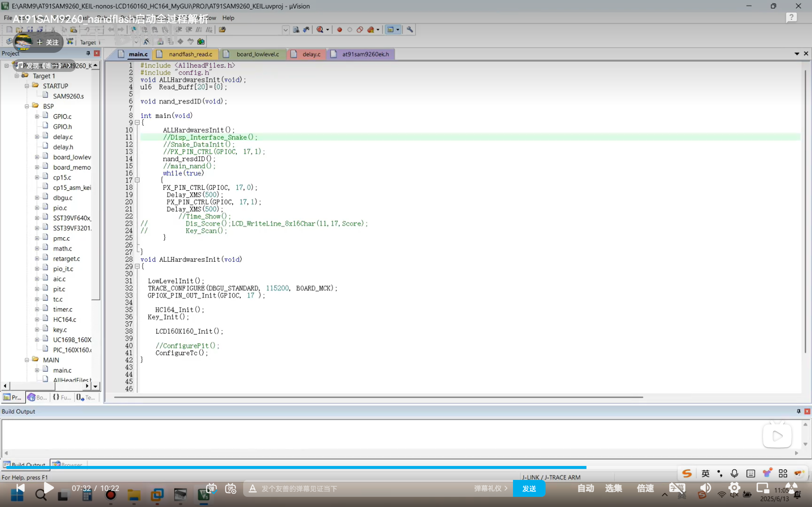Click the Enable/Disable breakpoint circle icon

pyautogui.click(x=350, y=30)
